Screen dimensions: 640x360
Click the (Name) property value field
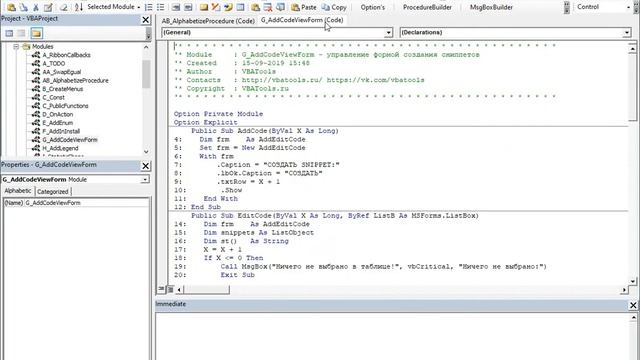tap(87, 203)
